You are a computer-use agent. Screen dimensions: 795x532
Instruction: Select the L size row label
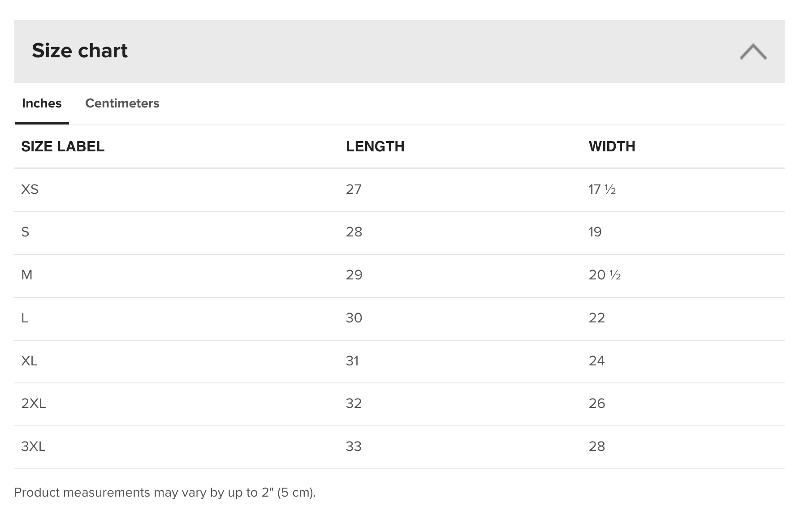click(x=25, y=318)
